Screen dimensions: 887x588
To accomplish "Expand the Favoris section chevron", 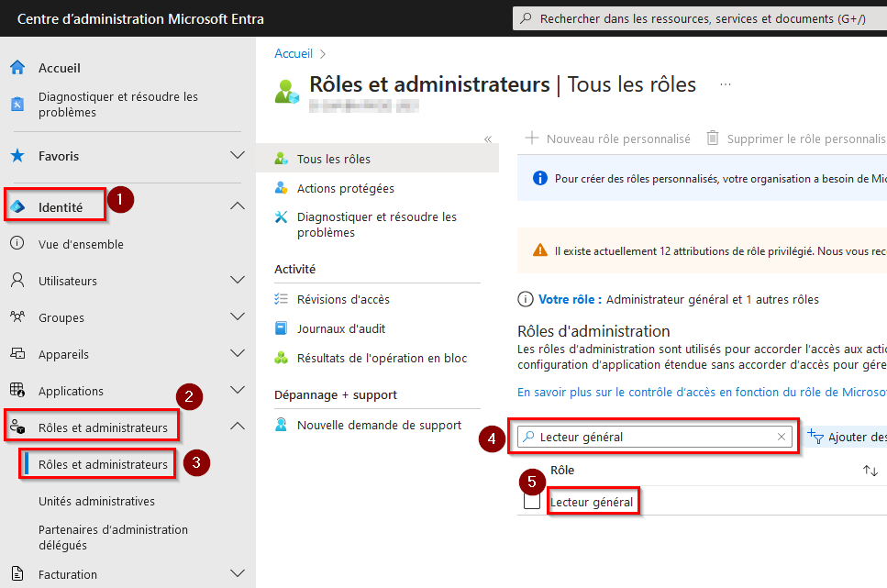I will (238, 155).
